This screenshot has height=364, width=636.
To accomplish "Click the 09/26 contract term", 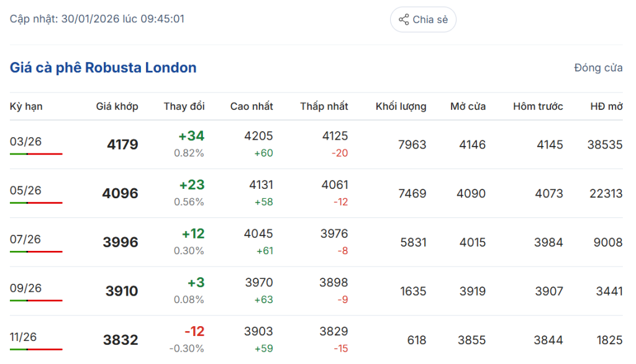I will (x=25, y=288).
